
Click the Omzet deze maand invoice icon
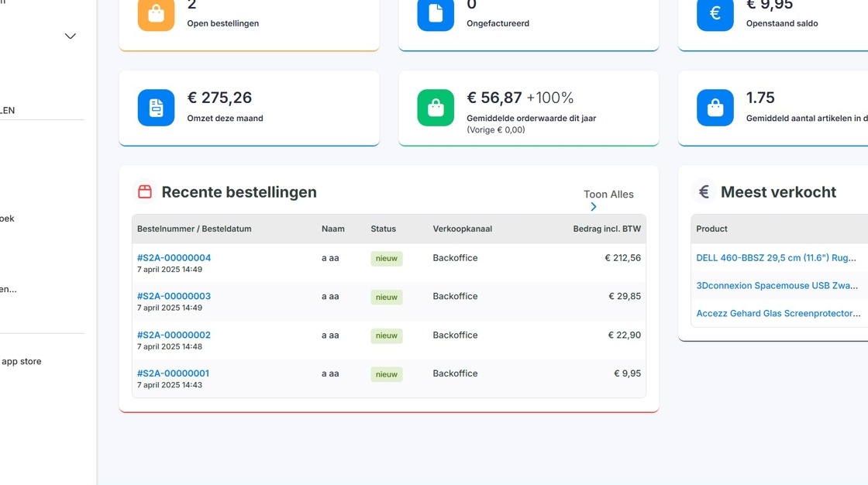tap(156, 108)
